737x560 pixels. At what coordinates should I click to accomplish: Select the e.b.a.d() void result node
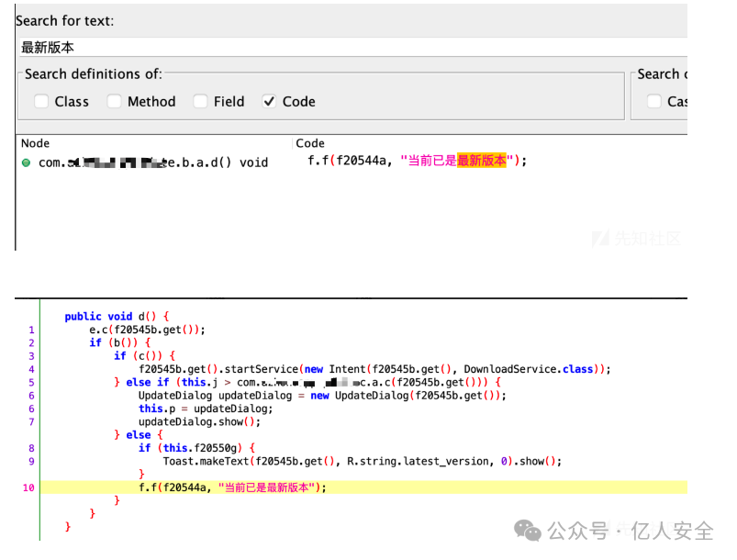click(x=153, y=162)
